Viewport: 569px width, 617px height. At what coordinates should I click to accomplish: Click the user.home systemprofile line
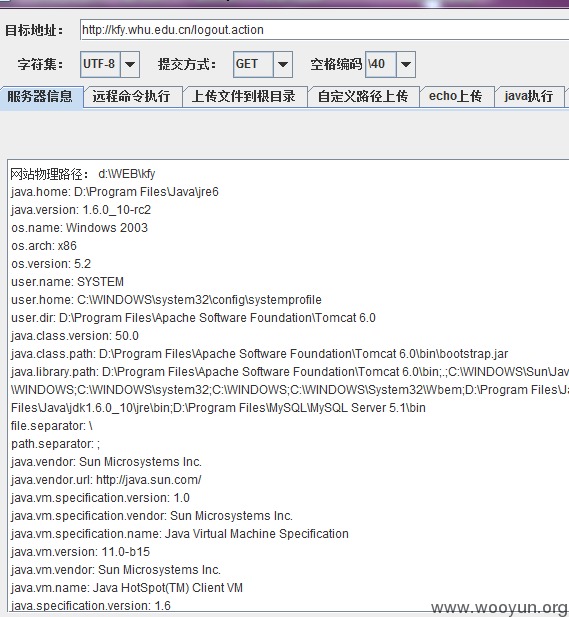[166, 300]
